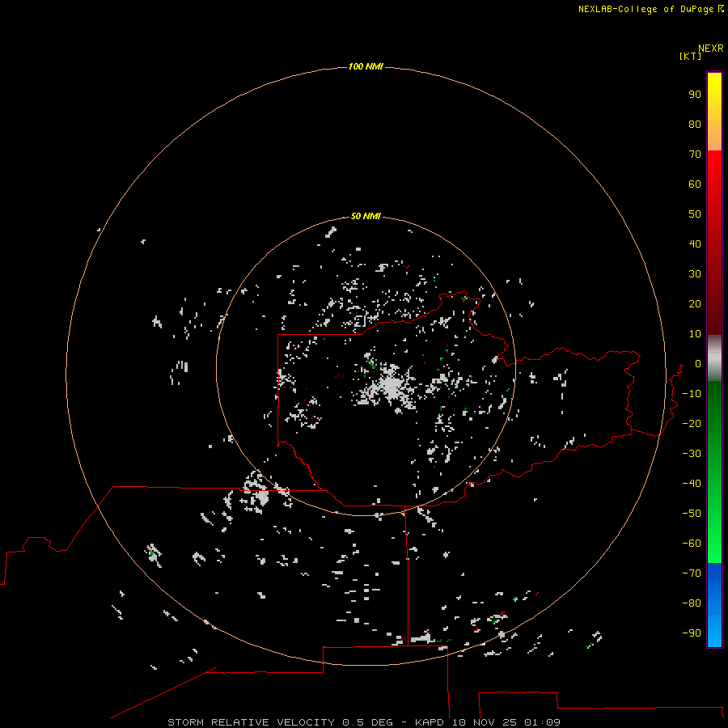Click the 40 value on velocity scale

click(695, 243)
